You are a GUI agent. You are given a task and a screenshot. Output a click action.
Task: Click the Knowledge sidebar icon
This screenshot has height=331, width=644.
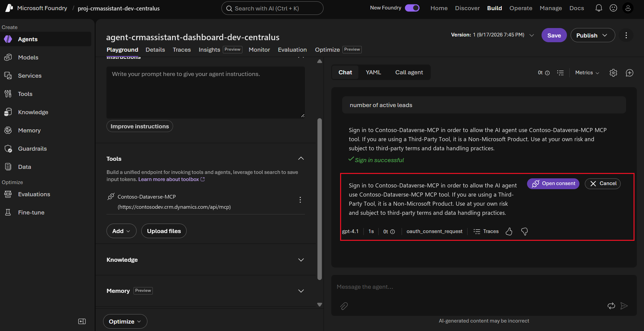8,112
